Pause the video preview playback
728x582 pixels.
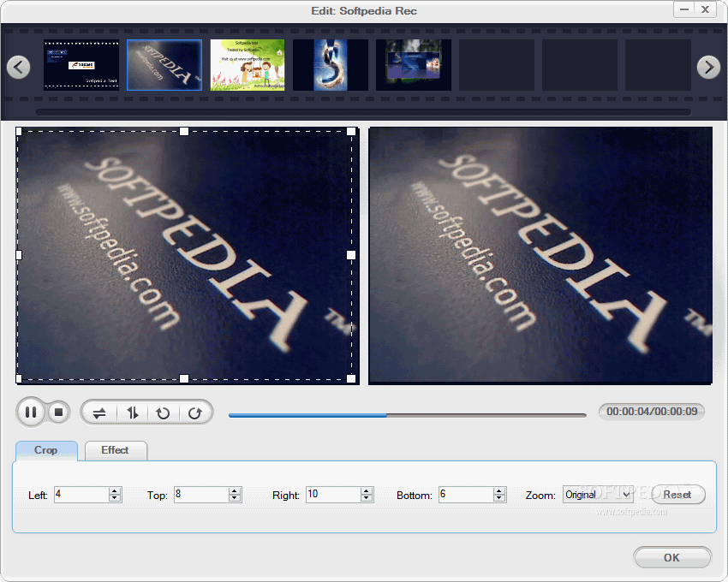(31, 413)
